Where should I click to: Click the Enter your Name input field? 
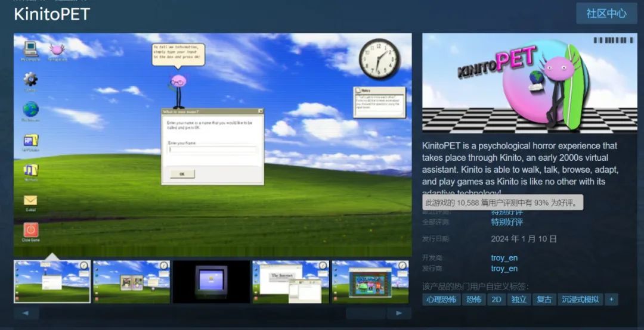(x=212, y=150)
